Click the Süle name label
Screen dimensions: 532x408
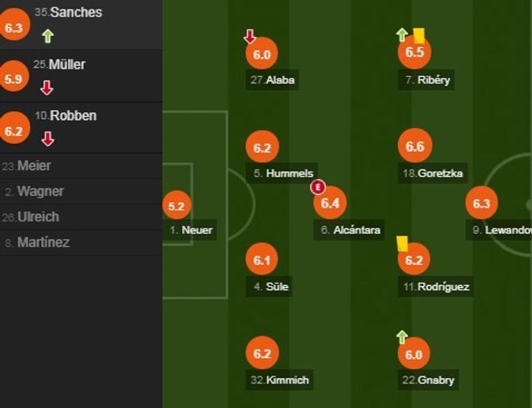point(271,286)
